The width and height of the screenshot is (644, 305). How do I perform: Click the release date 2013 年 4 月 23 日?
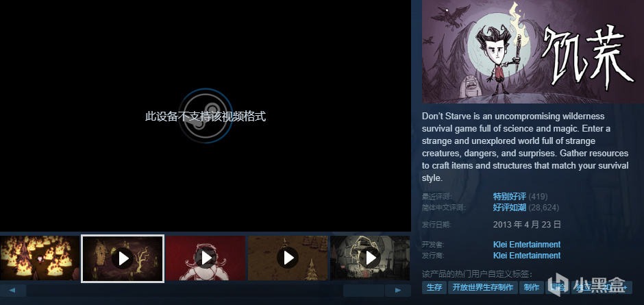(527, 225)
